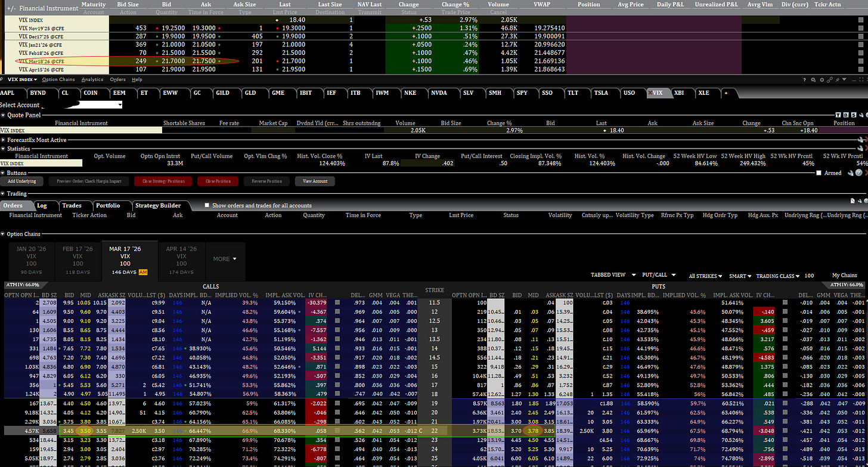This screenshot has width=868, height=467.
Task: Open the SMART exchange dropdown
Action: 740,276
